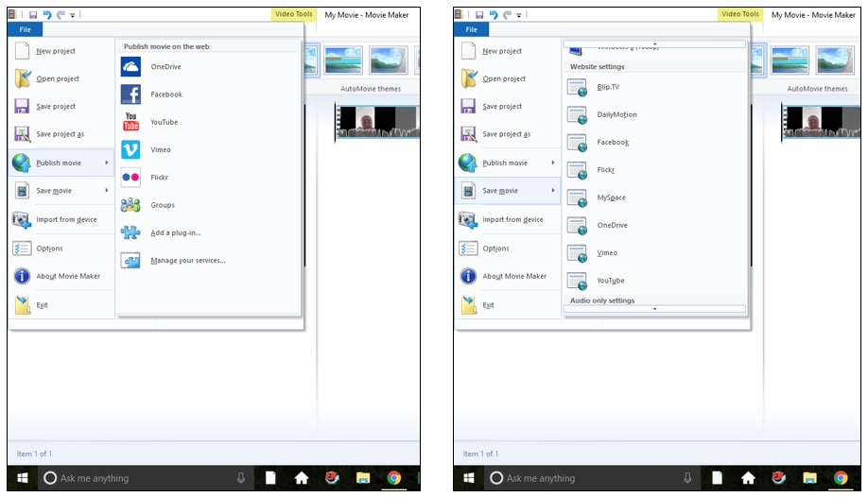Screen dimensions: 868x497
Task: Open Options in window showing Website settings
Action: click(x=508, y=248)
